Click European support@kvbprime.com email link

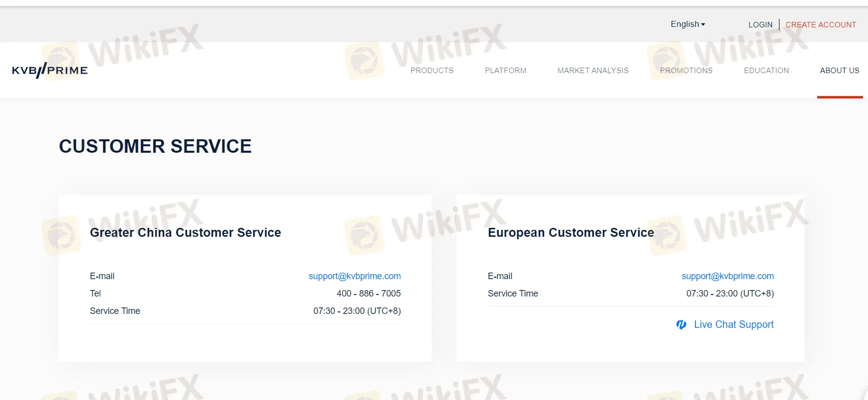[728, 276]
